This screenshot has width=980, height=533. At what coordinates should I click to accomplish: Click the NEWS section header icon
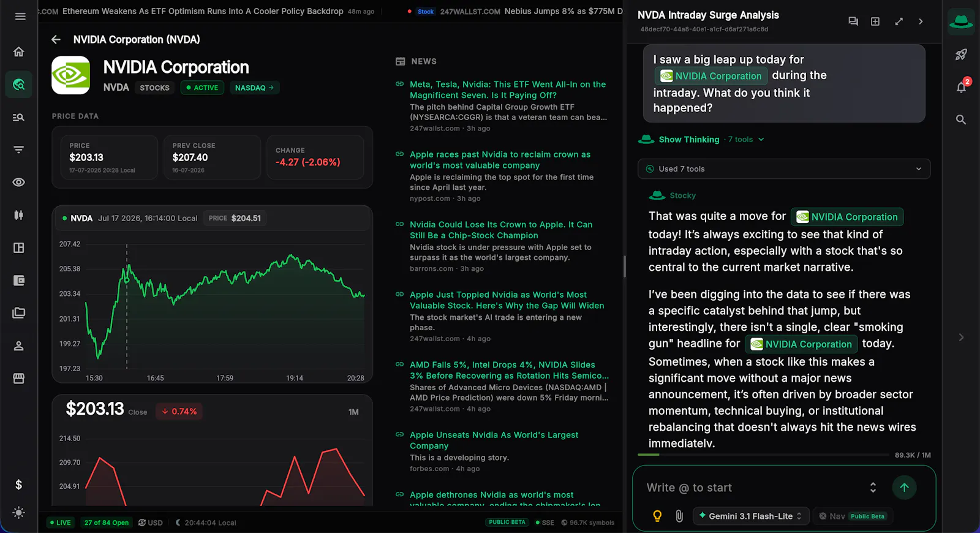[x=401, y=61]
